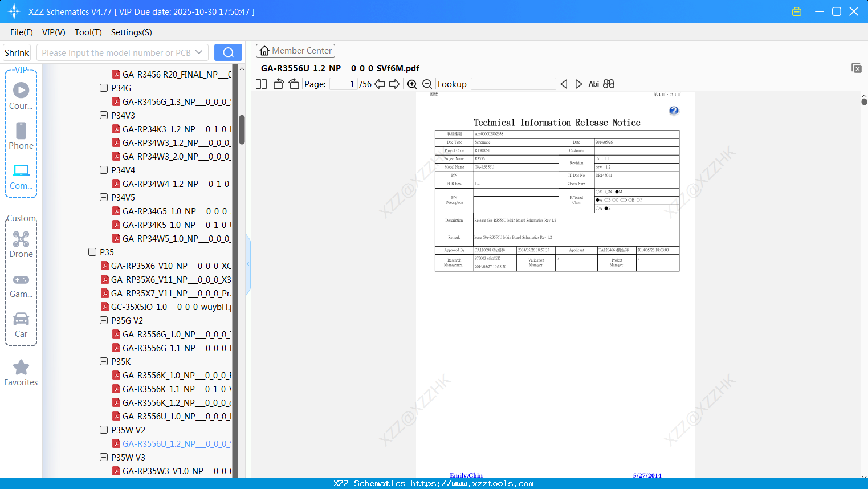Open the model number dropdown arrow
This screenshot has width=868, height=489.
tap(199, 52)
